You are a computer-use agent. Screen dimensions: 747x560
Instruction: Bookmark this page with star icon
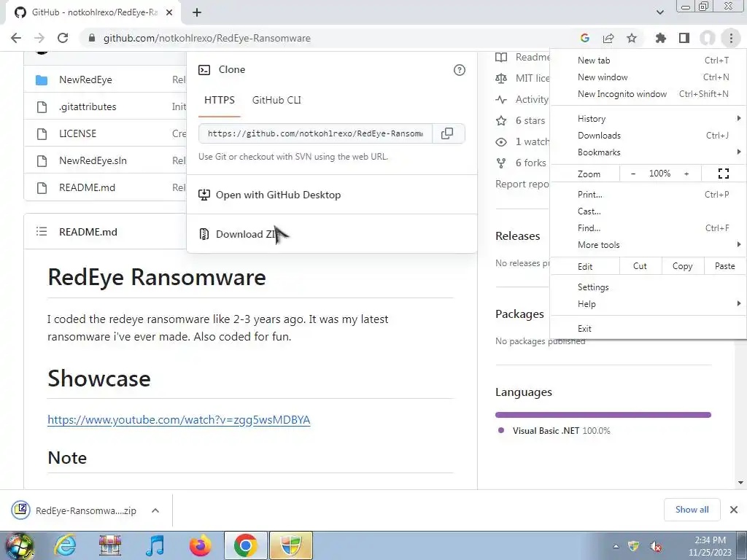tap(632, 38)
